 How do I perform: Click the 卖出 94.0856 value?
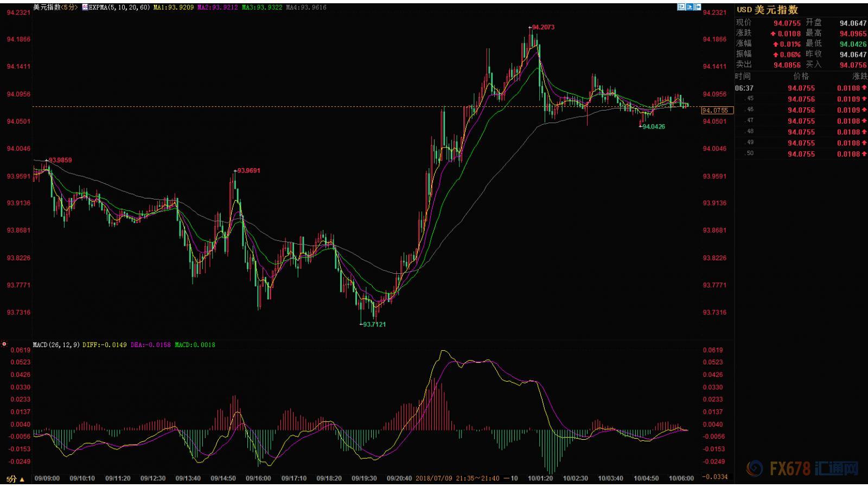(787, 65)
